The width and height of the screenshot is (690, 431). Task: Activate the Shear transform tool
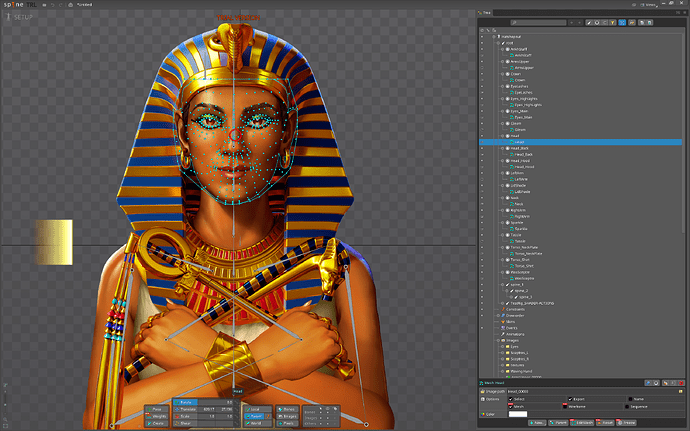click(x=185, y=423)
